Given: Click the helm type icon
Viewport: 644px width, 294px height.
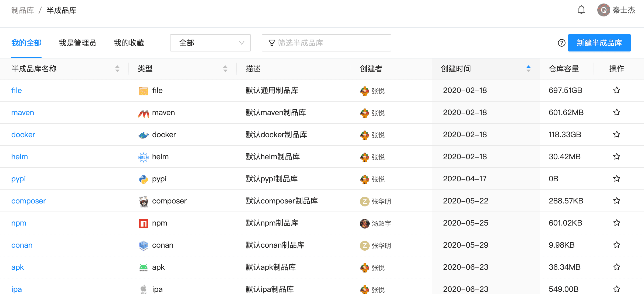Looking at the screenshot, I should (143, 157).
